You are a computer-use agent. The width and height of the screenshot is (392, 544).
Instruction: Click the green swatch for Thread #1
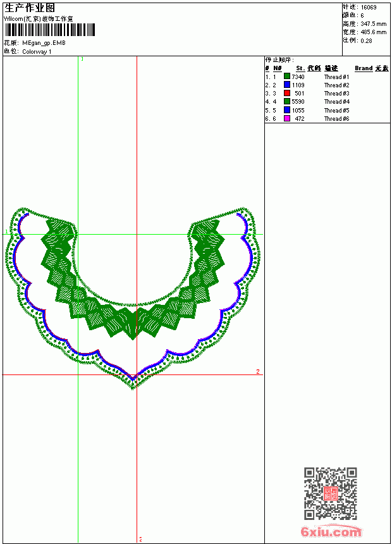(287, 76)
